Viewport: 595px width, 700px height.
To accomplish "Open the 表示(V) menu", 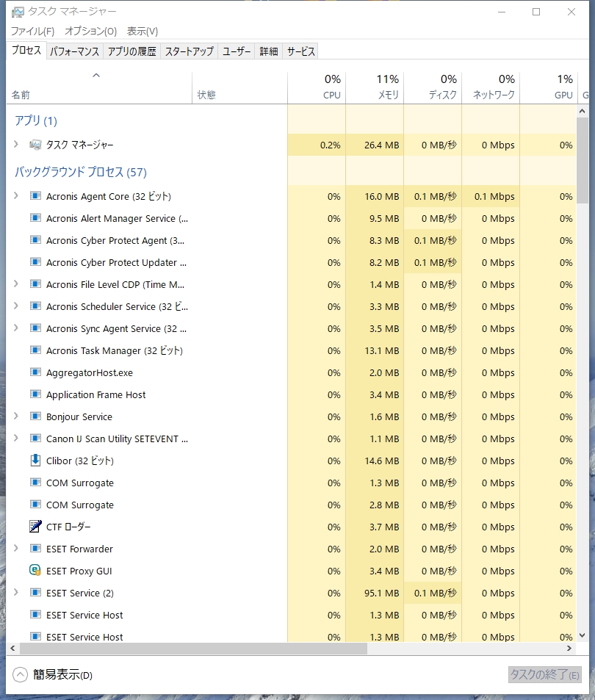I will coord(143,32).
